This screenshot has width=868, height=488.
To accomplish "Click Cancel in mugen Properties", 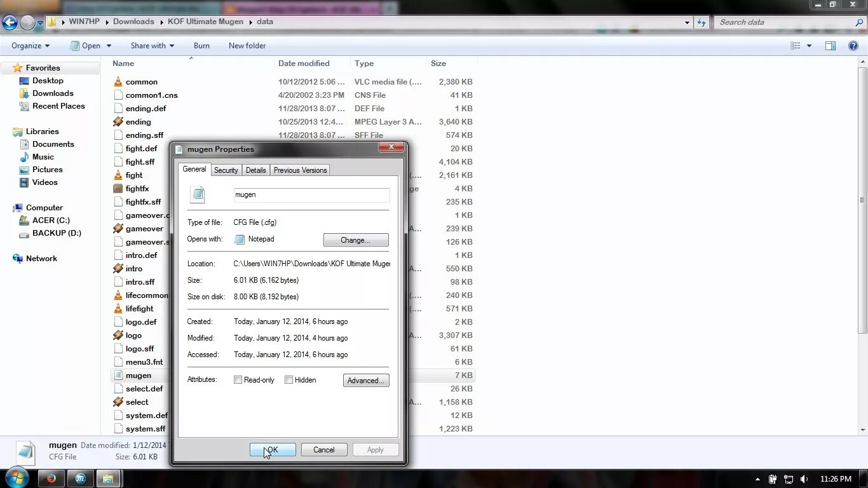I will (x=324, y=450).
